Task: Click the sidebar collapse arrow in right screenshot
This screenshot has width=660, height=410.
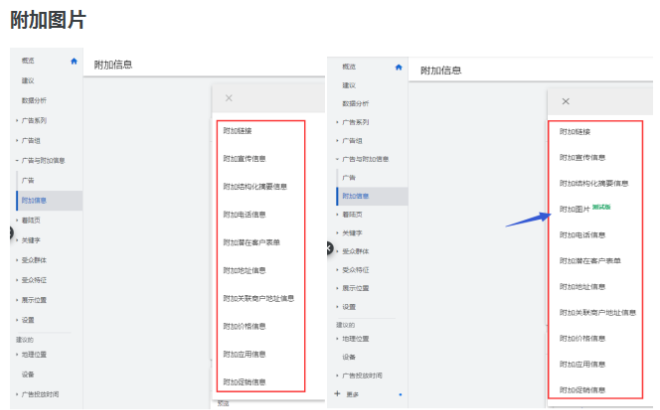Action: coord(330,246)
